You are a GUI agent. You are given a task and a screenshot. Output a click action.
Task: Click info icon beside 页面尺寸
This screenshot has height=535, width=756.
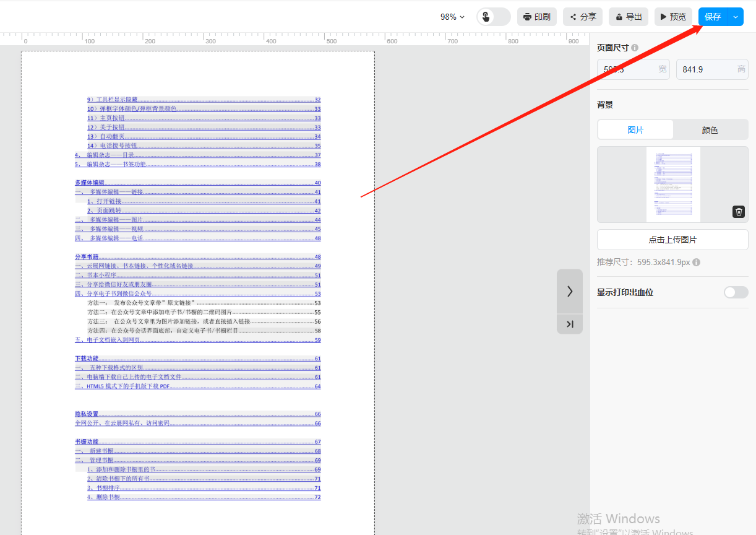click(x=635, y=48)
